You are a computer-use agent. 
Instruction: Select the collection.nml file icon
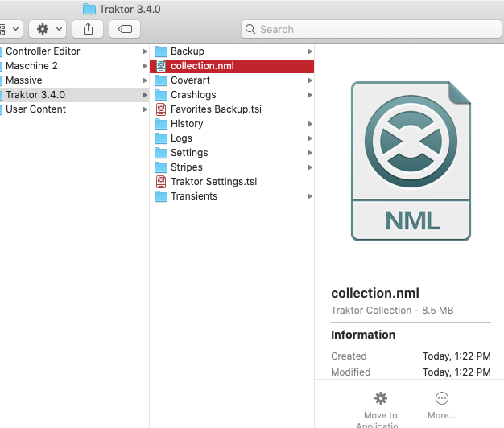tap(161, 66)
